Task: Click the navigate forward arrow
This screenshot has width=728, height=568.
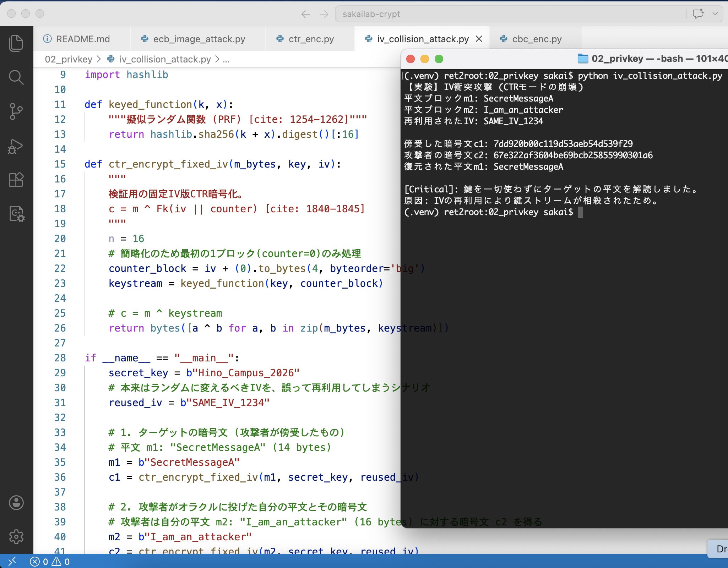Action: (x=324, y=14)
